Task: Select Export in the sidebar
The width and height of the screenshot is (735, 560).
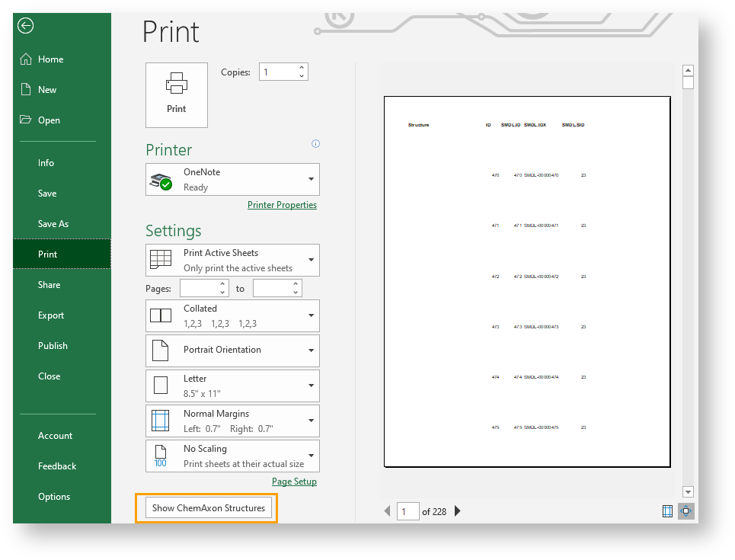Action: tap(50, 315)
